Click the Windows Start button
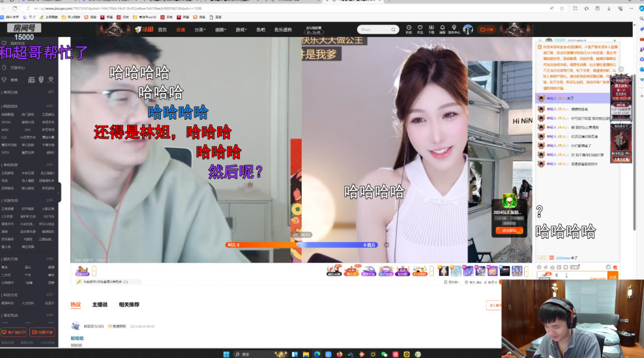 pyautogui.click(x=227, y=354)
